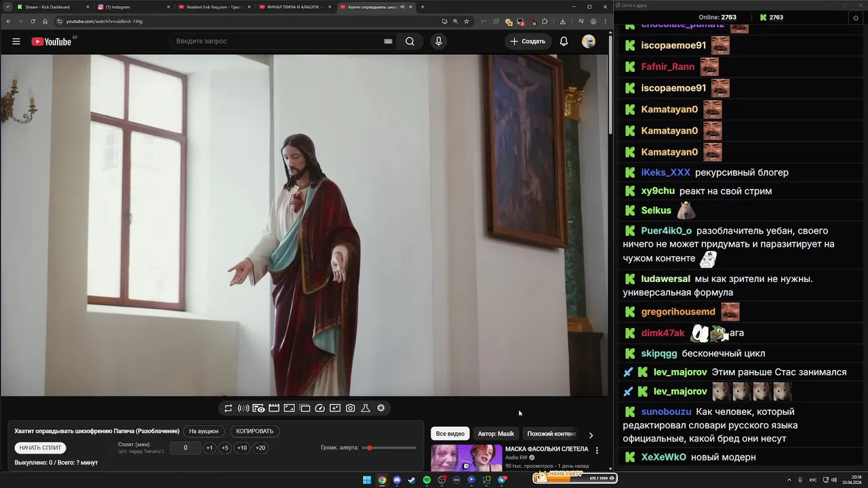The image size is (868, 488).
Task: Open Spotify from the taskbar
Action: pyautogui.click(x=427, y=480)
